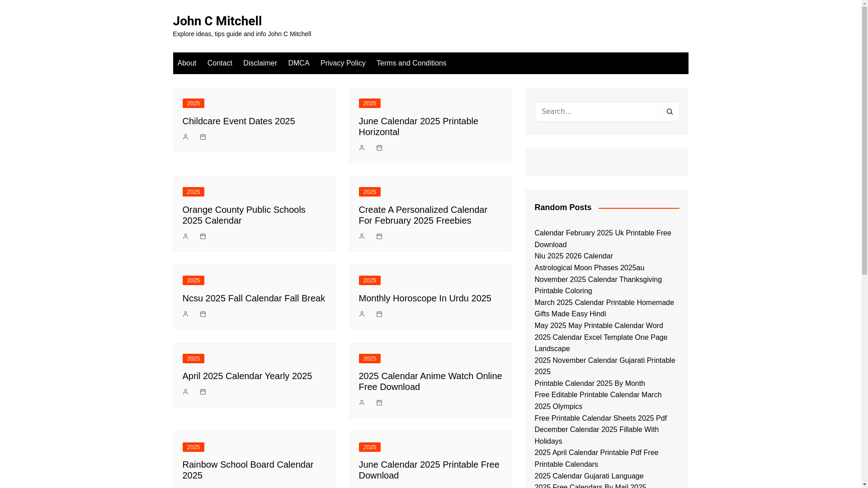868x488 pixels.
Task: Focus the Search input field
Action: tap(598, 112)
